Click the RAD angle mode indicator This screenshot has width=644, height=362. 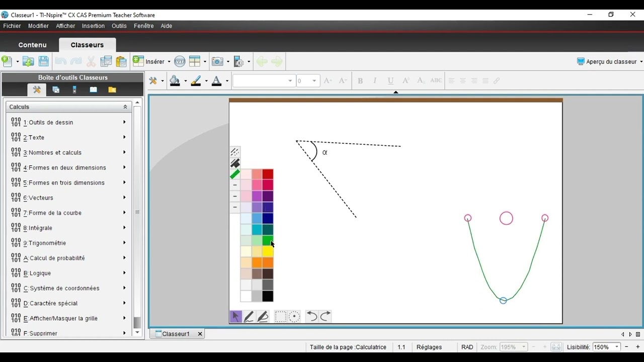pos(467,347)
